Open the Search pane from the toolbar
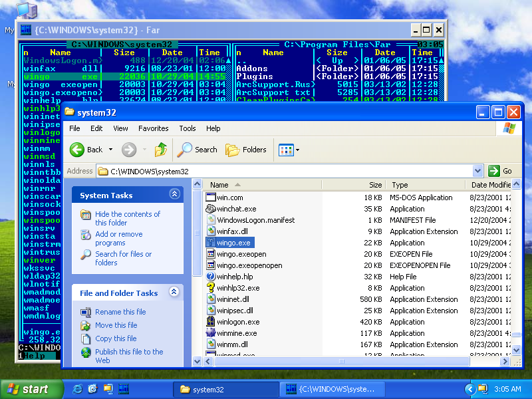The width and height of the screenshot is (532, 399). pyautogui.click(x=198, y=150)
